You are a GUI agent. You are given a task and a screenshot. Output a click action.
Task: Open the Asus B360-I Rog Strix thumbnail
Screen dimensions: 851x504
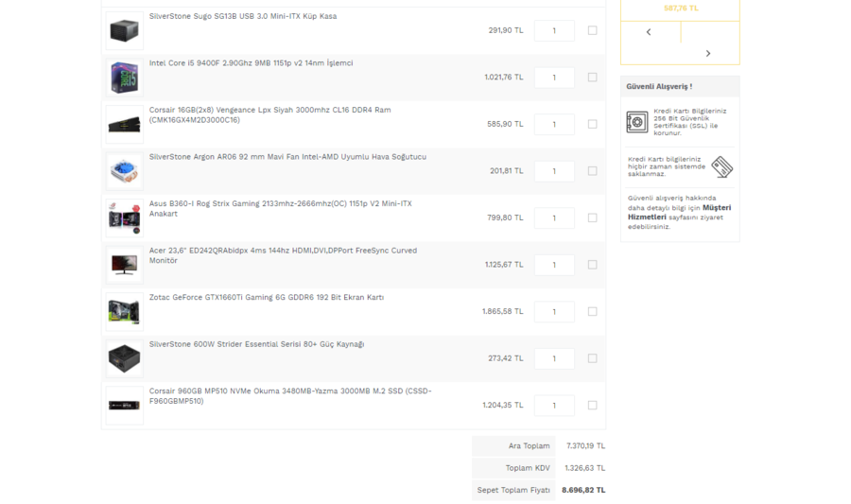click(x=124, y=218)
